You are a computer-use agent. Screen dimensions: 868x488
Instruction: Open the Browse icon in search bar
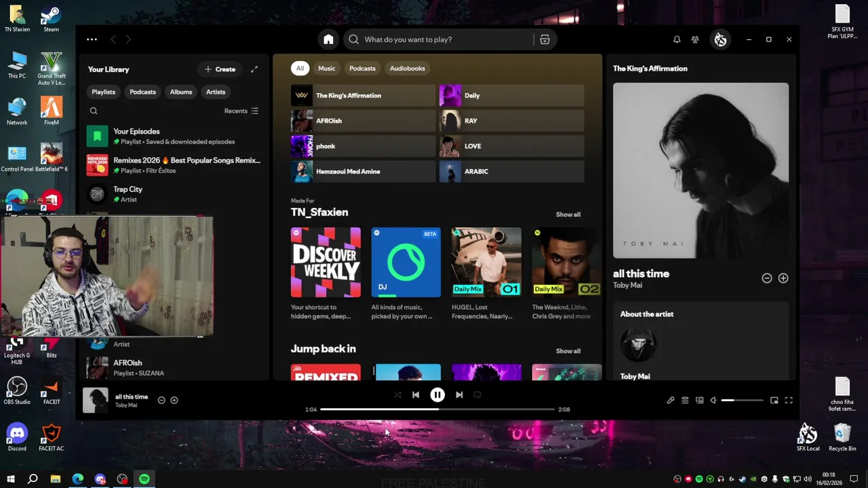point(545,39)
